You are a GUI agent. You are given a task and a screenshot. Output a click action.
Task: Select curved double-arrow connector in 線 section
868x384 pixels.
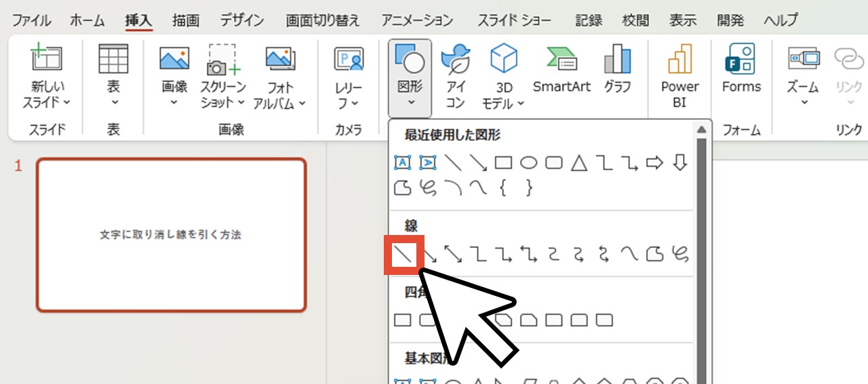(604, 254)
